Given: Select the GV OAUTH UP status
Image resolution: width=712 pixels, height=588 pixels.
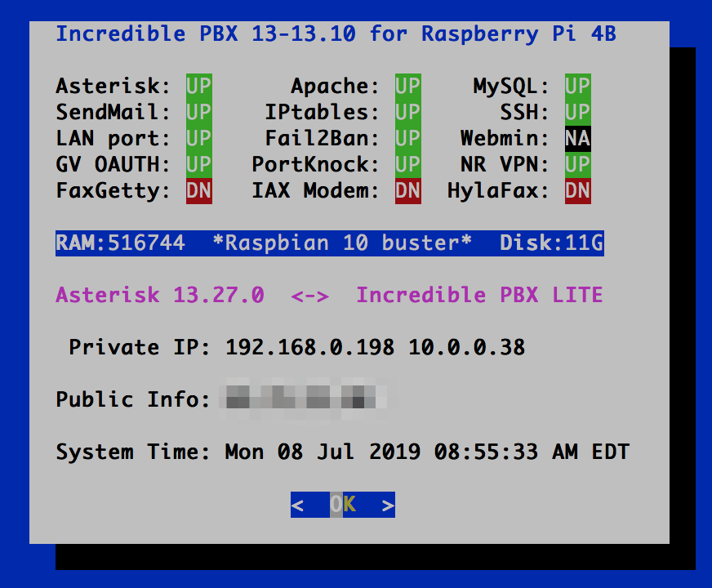Looking at the screenshot, I should coord(199,164).
